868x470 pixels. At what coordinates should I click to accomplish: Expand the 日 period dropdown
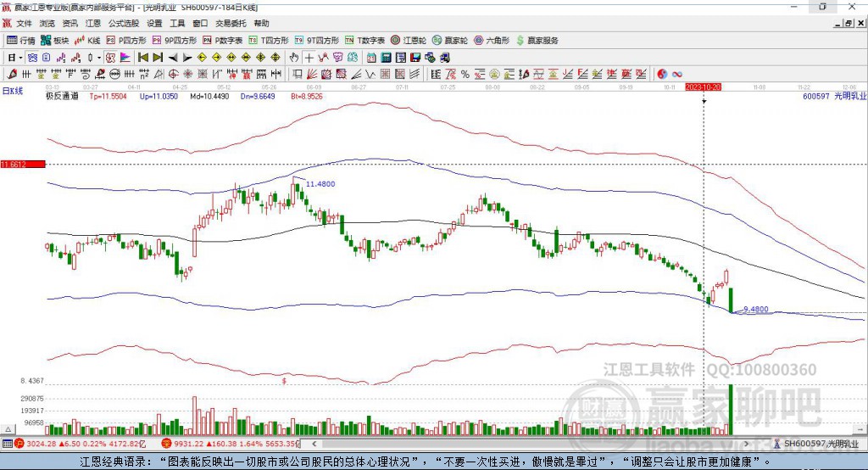coord(20,58)
